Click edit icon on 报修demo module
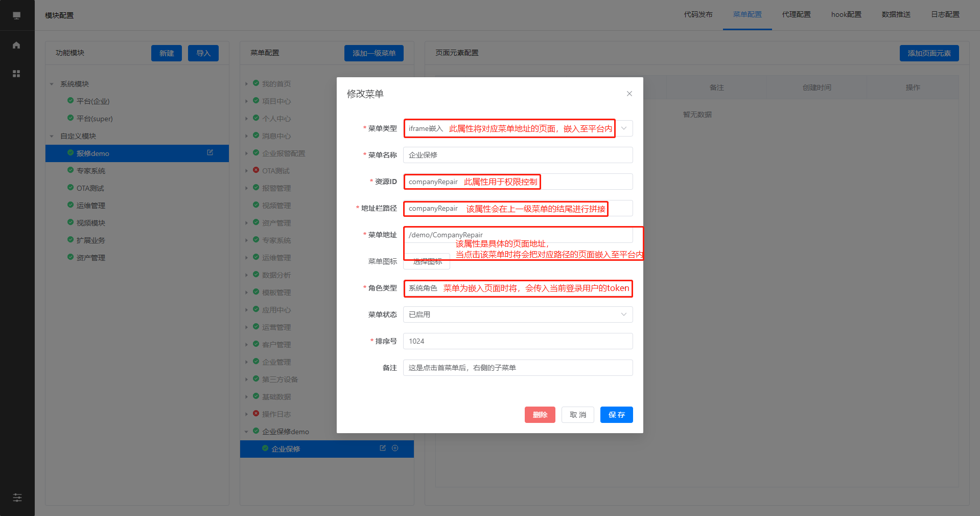This screenshot has height=516, width=980. point(210,153)
